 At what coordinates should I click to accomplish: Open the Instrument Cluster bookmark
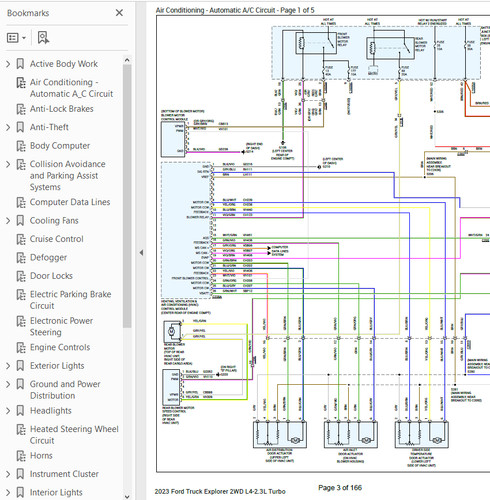tap(64, 474)
